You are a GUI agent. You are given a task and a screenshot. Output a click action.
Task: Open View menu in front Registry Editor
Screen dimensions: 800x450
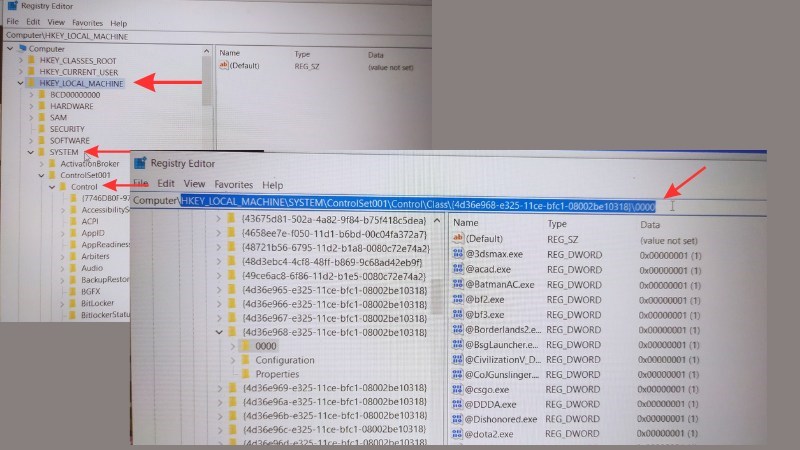click(194, 184)
